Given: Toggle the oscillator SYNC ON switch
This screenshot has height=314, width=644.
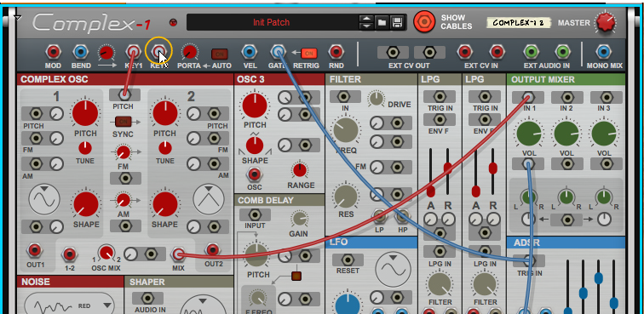Looking at the screenshot, I should (123, 122).
